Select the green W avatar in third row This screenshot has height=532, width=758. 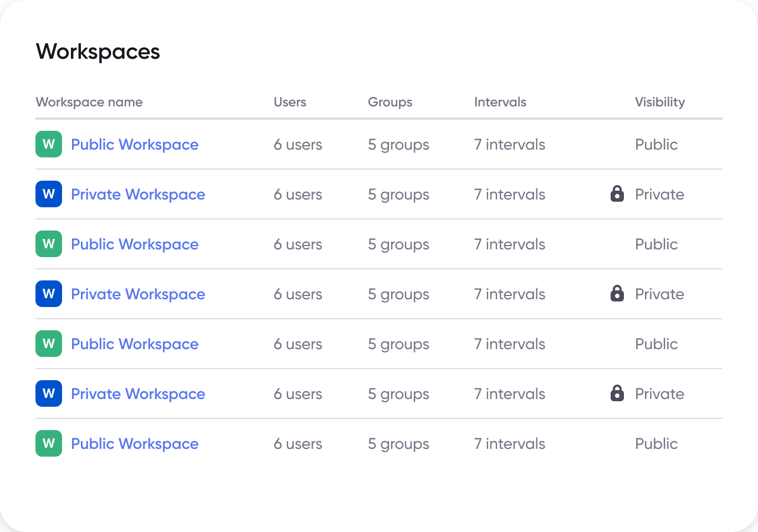pos(48,244)
